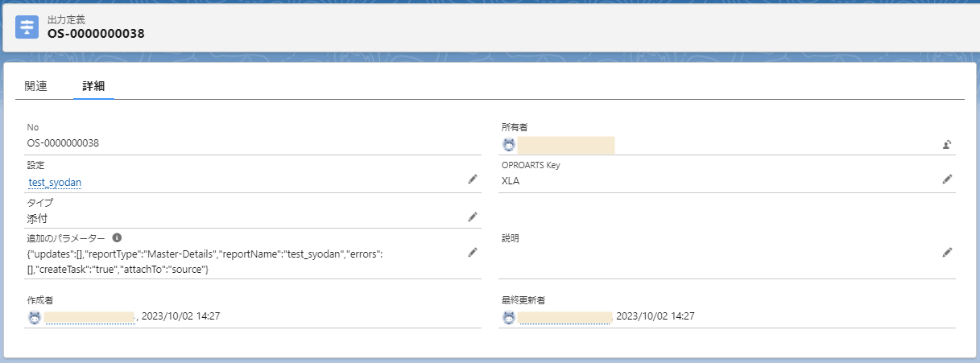Click the edit pencil for 説明
980x363 pixels.
pos(948,253)
